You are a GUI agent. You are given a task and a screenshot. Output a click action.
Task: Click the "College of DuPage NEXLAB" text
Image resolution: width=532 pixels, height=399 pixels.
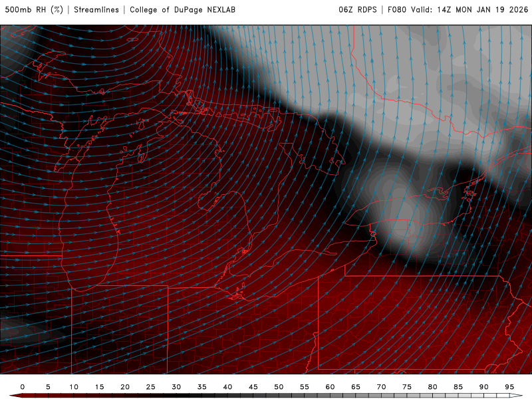(x=182, y=10)
